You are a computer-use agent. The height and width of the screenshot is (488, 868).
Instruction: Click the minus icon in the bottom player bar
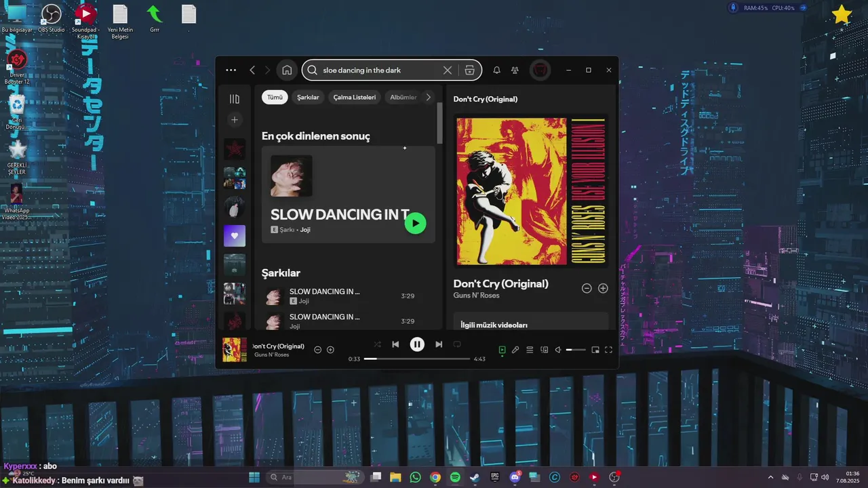(x=317, y=350)
